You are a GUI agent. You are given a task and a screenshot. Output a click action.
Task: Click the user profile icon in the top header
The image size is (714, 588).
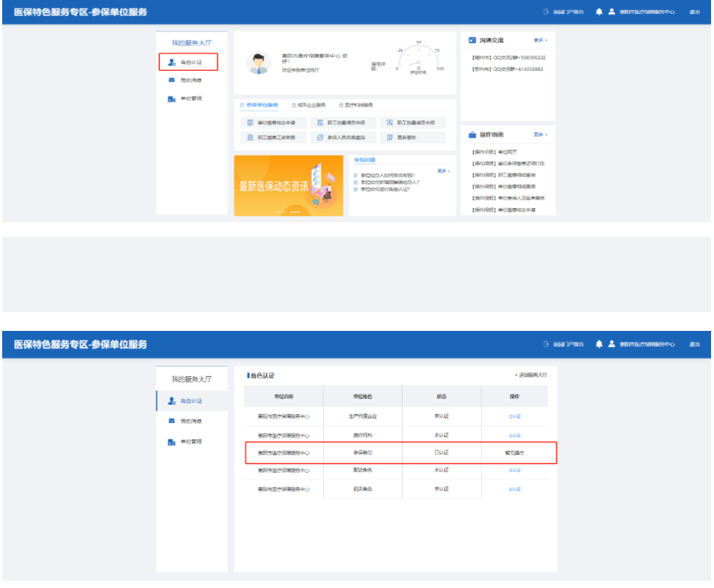click(611, 12)
